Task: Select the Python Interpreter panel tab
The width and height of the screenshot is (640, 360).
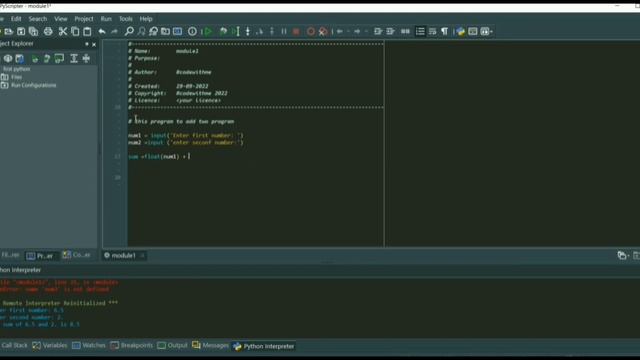Action: 264,346
